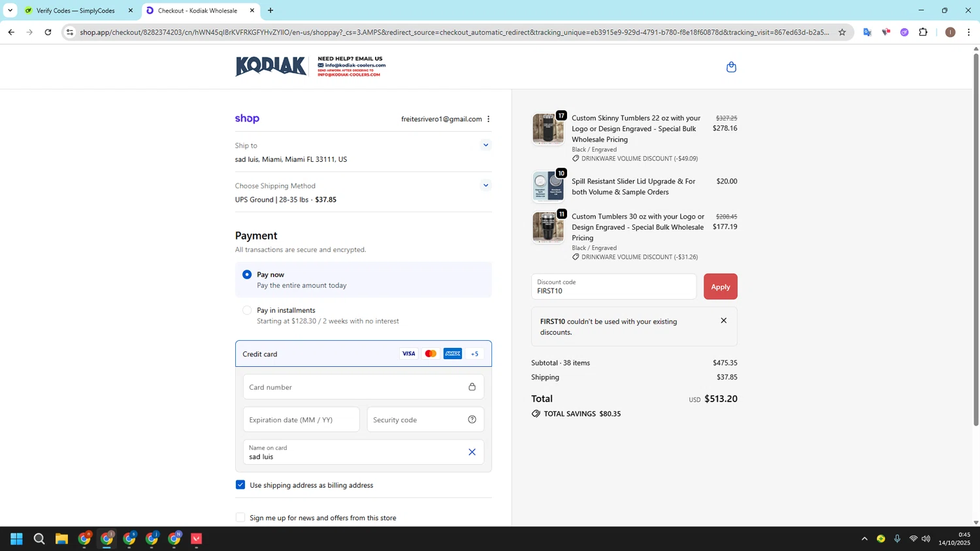Go back to the previous page
980x551 pixels.
coord(11,32)
